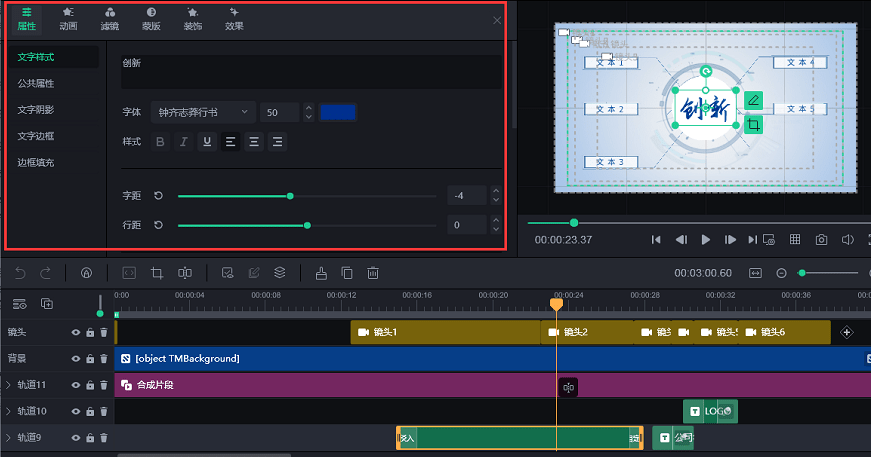Open the blue text color swatch
The height and width of the screenshot is (457, 871).
[338, 112]
